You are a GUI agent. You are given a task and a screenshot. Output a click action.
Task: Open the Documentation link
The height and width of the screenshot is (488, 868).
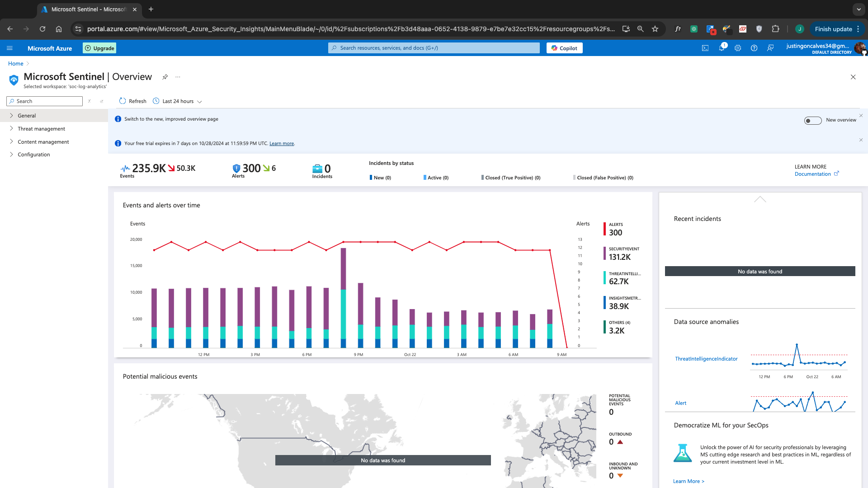(x=816, y=174)
